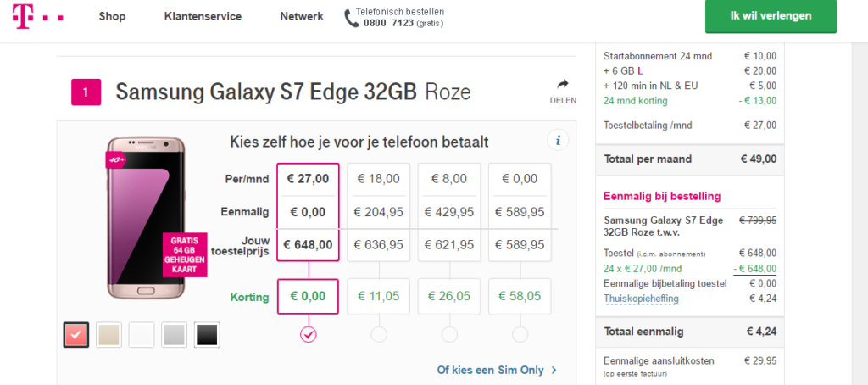Select the radio button under € 11,05 korting

(x=379, y=334)
